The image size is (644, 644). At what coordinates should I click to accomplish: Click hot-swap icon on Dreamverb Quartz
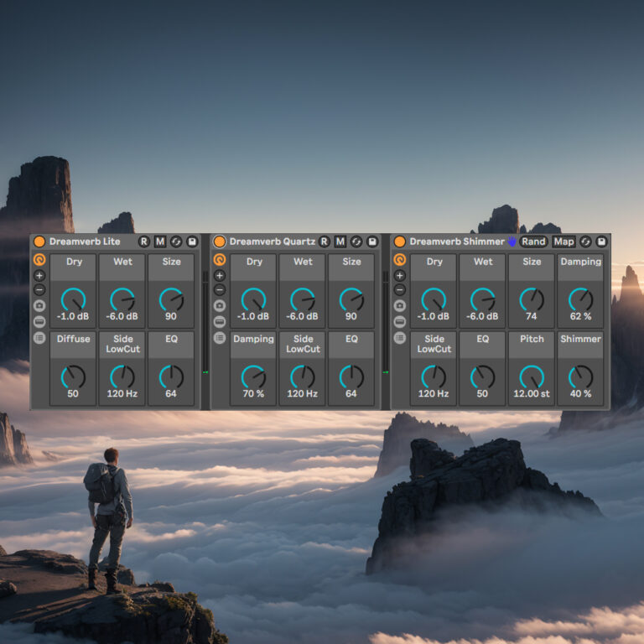point(356,241)
